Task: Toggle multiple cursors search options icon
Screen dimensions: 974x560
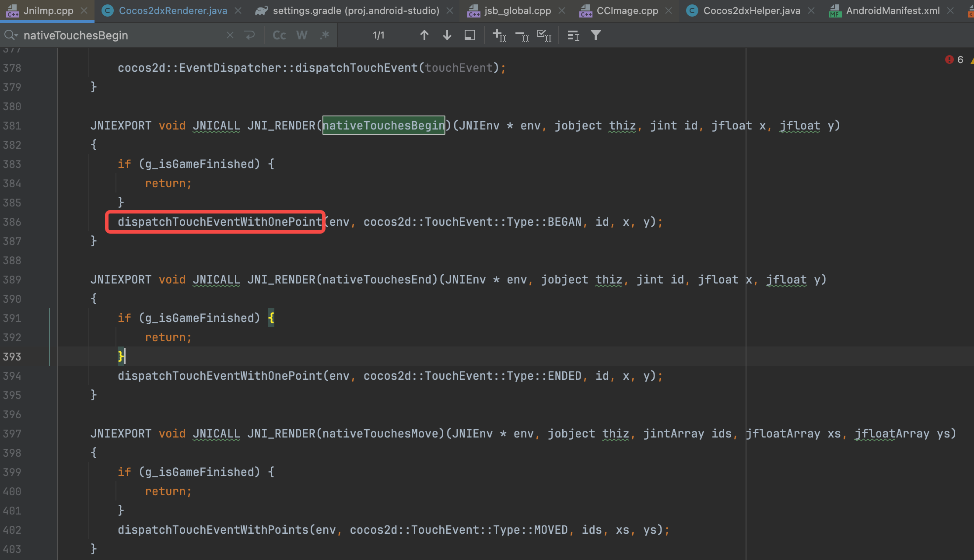Action: pyautogui.click(x=573, y=35)
